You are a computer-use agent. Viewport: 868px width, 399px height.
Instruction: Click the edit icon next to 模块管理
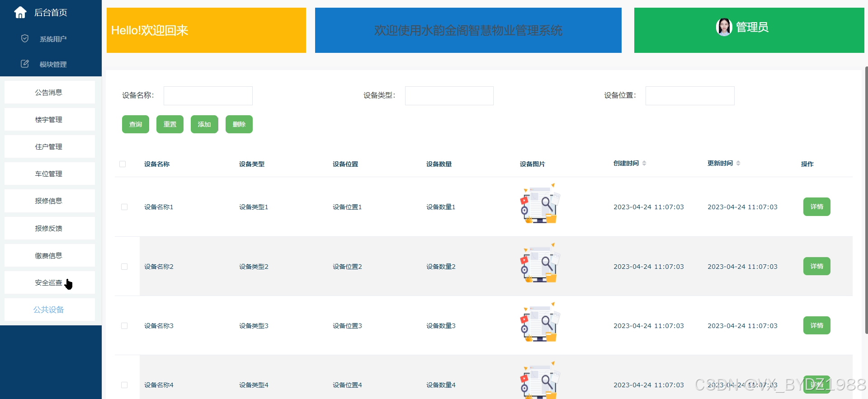(x=25, y=64)
